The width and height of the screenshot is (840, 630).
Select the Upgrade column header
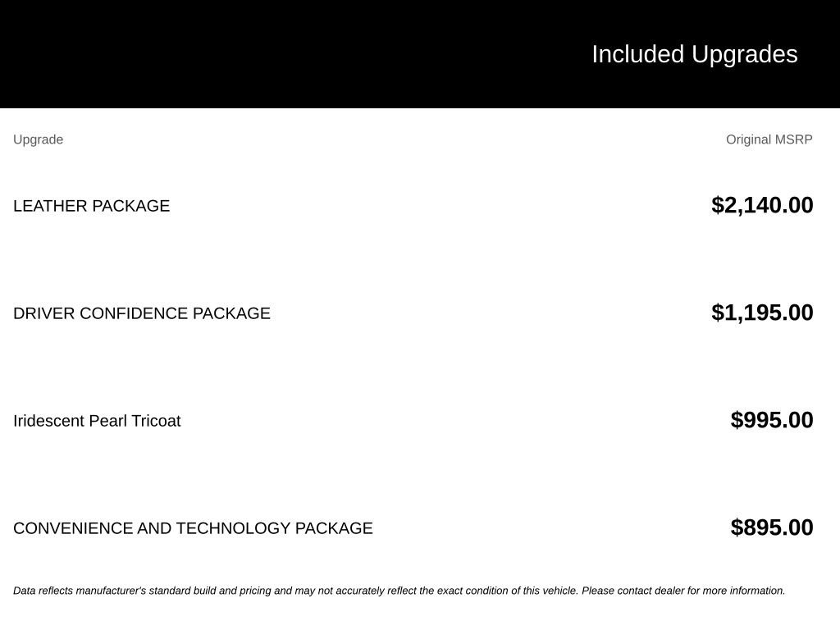38,139
